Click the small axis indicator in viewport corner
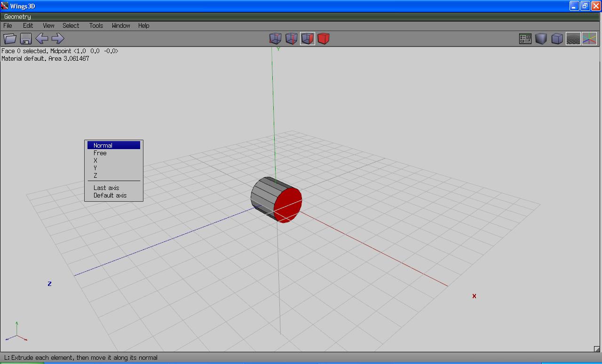Image resolution: width=602 pixels, height=364 pixels. pyautogui.click(x=16, y=332)
